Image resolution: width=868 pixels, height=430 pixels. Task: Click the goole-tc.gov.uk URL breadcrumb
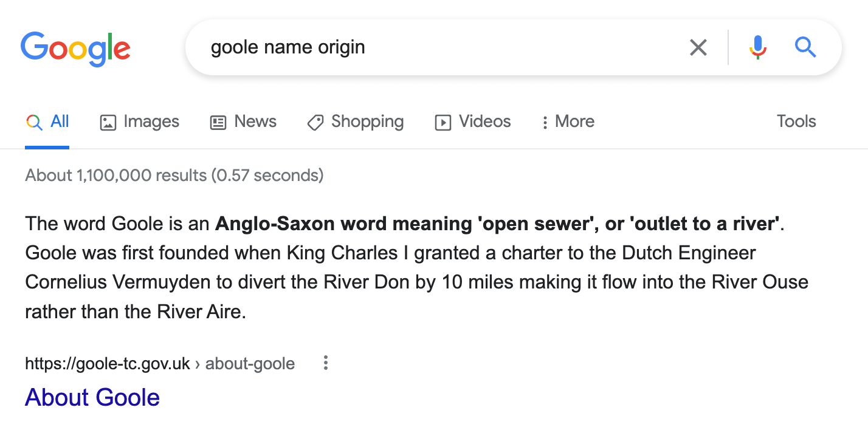click(108, 364)
